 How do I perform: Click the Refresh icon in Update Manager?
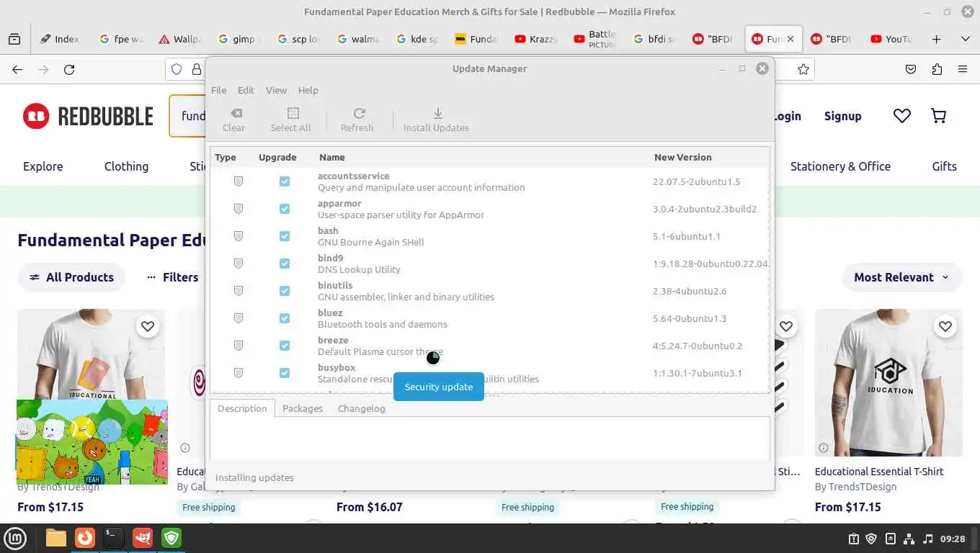click(x=359, y=113)
